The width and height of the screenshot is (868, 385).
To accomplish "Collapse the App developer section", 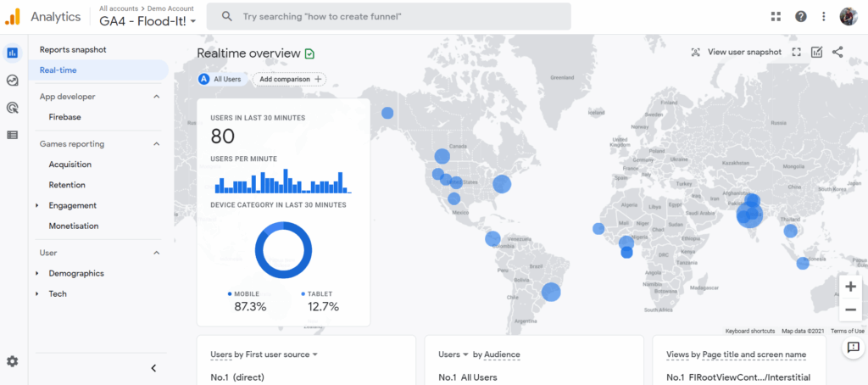I will (156, 97).
